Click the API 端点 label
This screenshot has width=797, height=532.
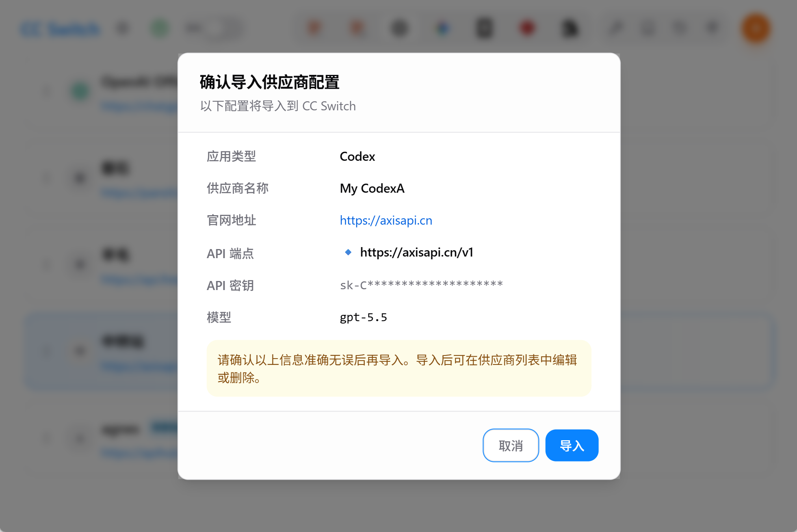point(230,253)
